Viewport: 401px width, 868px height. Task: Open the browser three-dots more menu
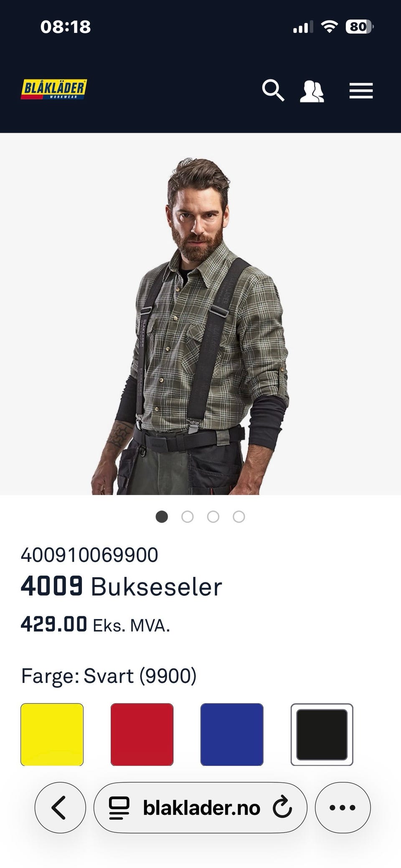[x=343, y=807]
